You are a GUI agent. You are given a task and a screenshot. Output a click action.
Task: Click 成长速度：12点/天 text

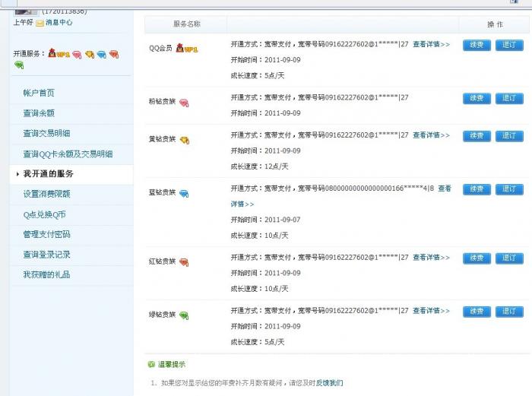click(260, 166)
